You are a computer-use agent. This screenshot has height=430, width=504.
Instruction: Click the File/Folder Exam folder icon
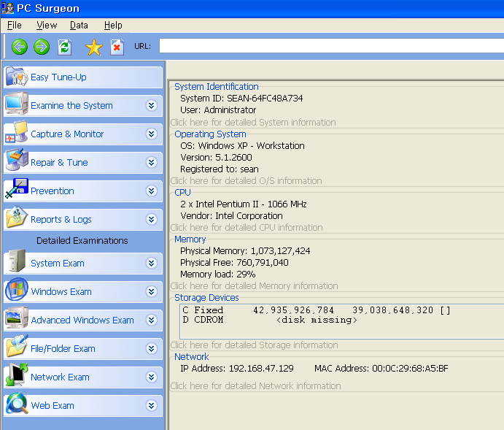17,346
